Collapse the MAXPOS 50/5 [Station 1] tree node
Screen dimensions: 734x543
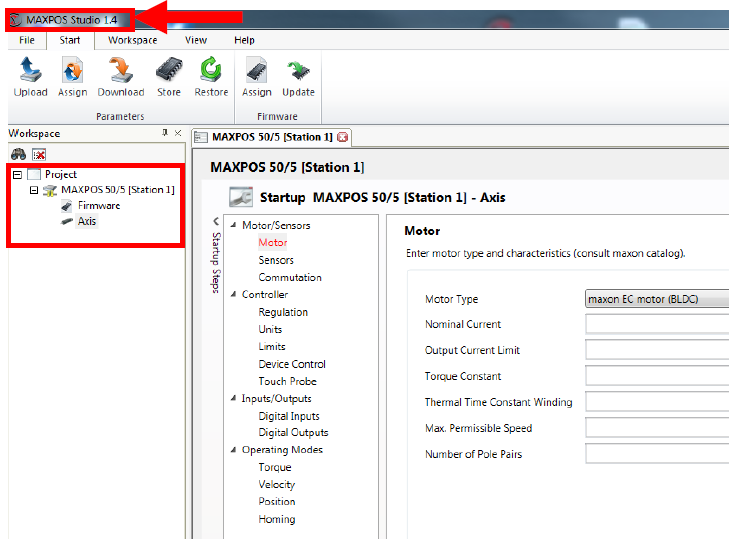tap(34, 190)
